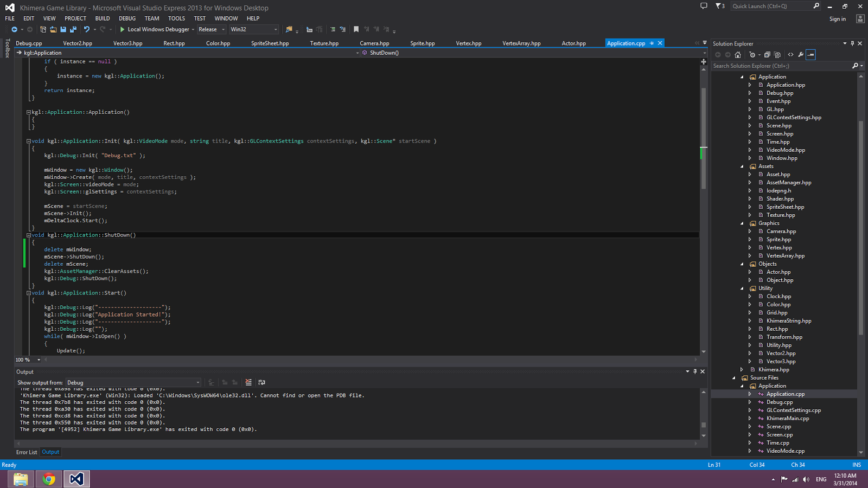Switch to the VertexArray.hpp tab
This screenshot has height=488, width=868.
pyautogui.click(x=521, y=43)
